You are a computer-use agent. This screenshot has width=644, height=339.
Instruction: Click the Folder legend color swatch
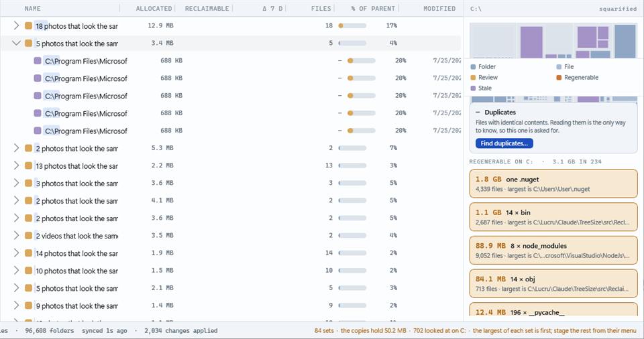[473, 67]
